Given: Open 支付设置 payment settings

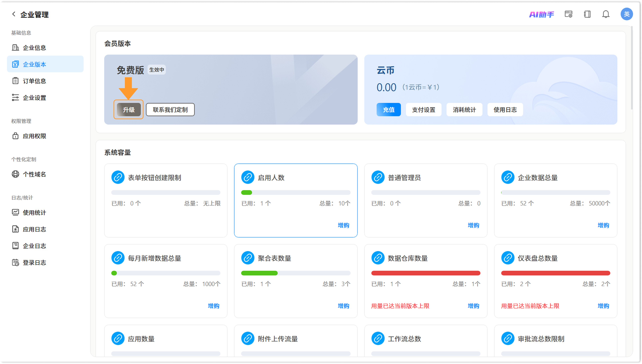Looking at the screenshot, I should [x=424, y=110].
